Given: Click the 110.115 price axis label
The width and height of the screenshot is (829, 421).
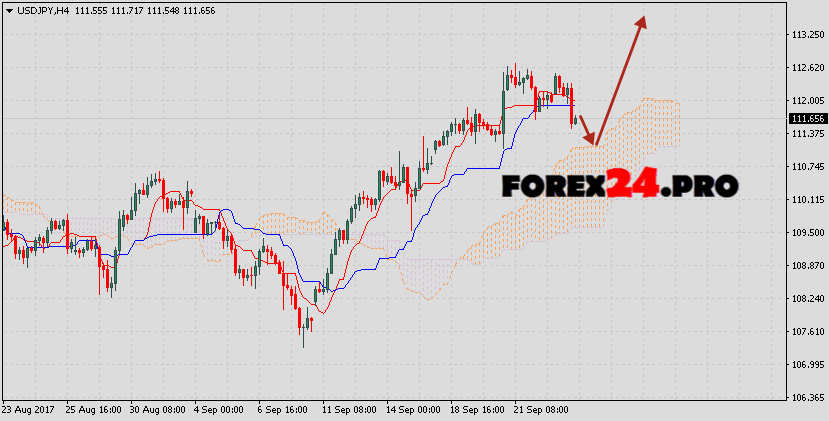Looking at the screenshot, I should point(804,200).
